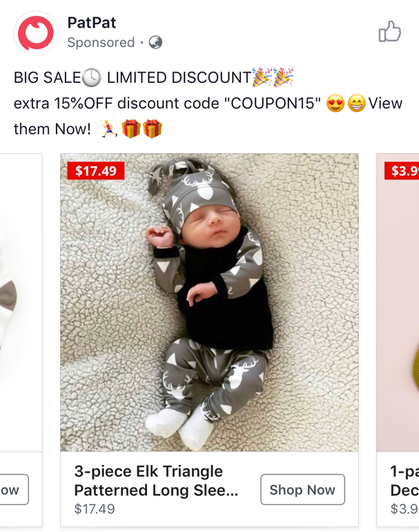
Task: Click the running person emoji
Action: click(108, 129)
